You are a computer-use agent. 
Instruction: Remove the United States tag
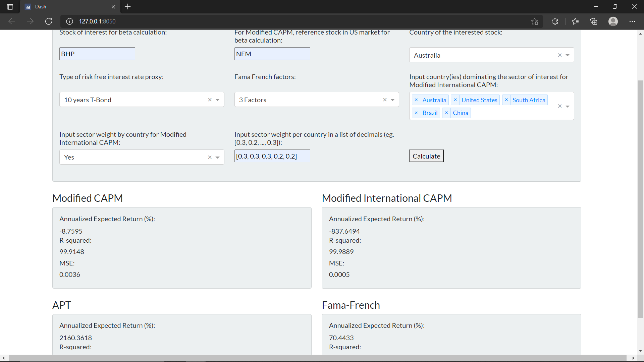(455, 100)
